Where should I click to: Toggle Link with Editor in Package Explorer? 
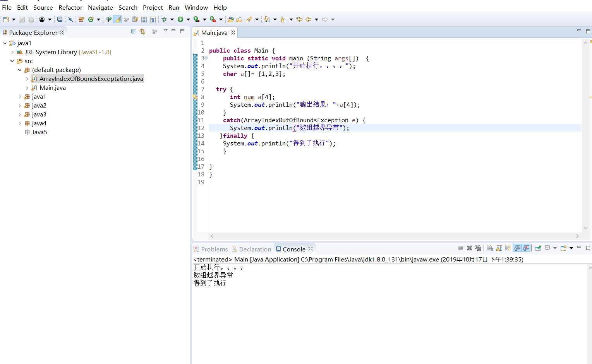(142, 32)
